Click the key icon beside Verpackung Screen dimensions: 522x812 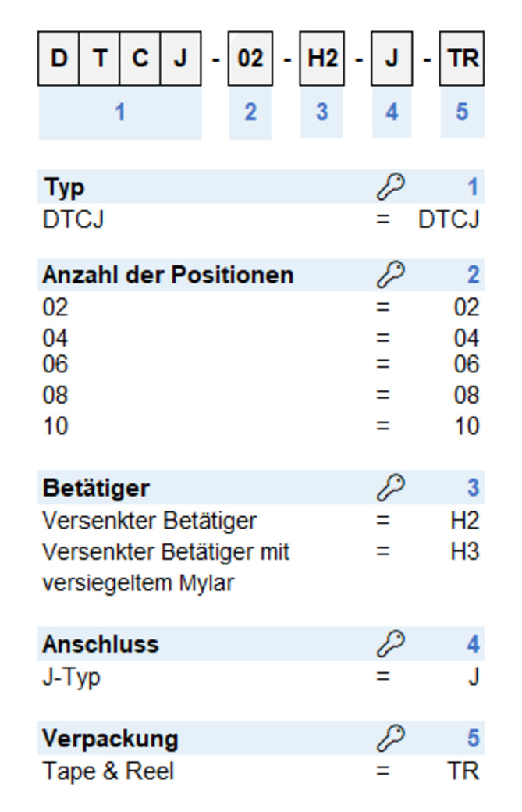click(391, 739)
